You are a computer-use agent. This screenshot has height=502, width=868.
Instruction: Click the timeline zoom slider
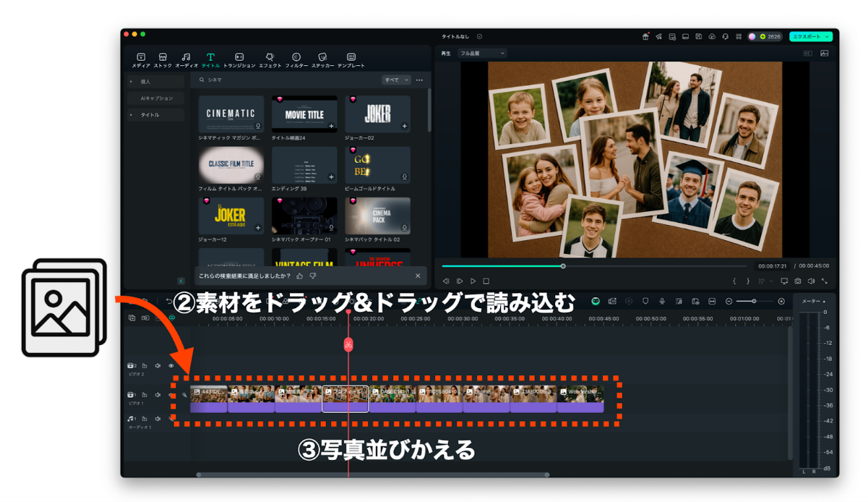(755, 301)
